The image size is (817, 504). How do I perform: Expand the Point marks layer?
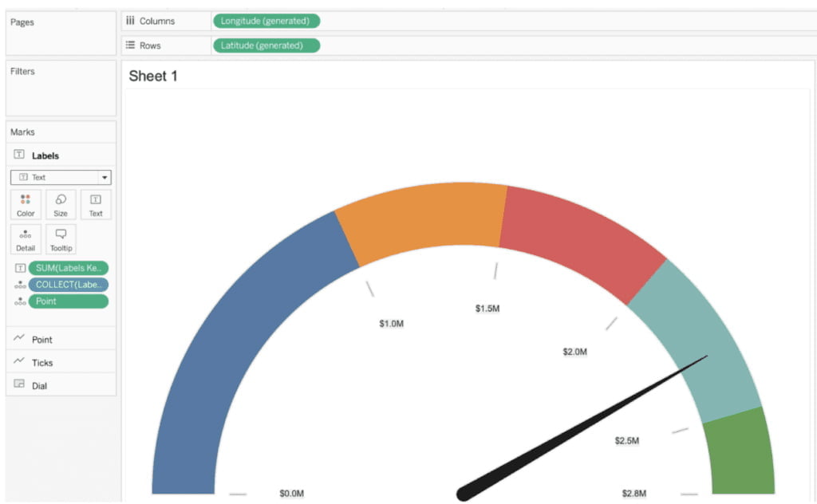point(41,340)
